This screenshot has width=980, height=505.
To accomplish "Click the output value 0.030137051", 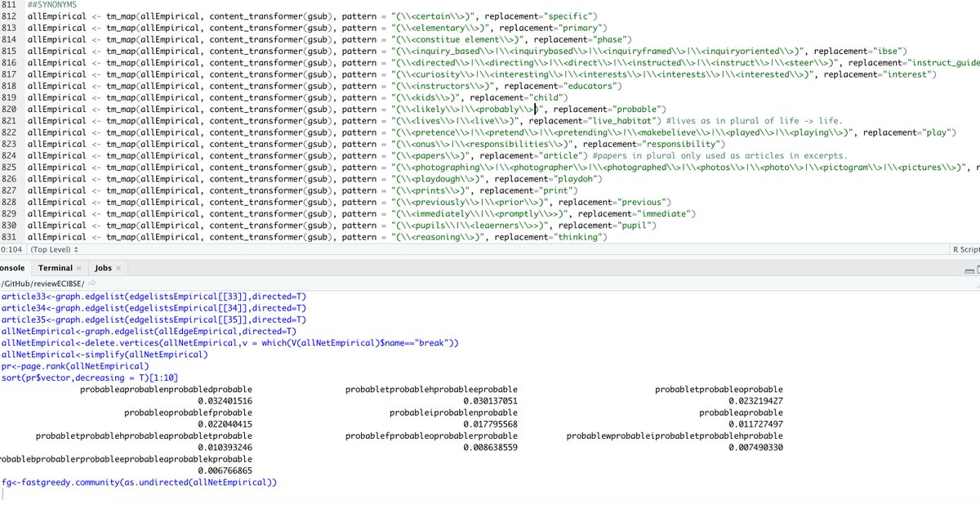I will 490,401.
